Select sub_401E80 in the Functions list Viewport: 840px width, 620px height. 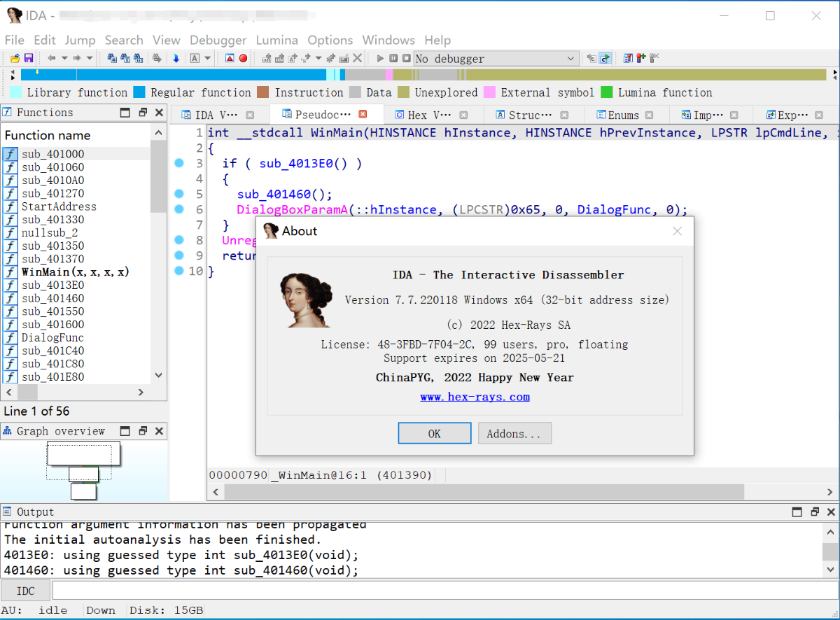[76, 376]
